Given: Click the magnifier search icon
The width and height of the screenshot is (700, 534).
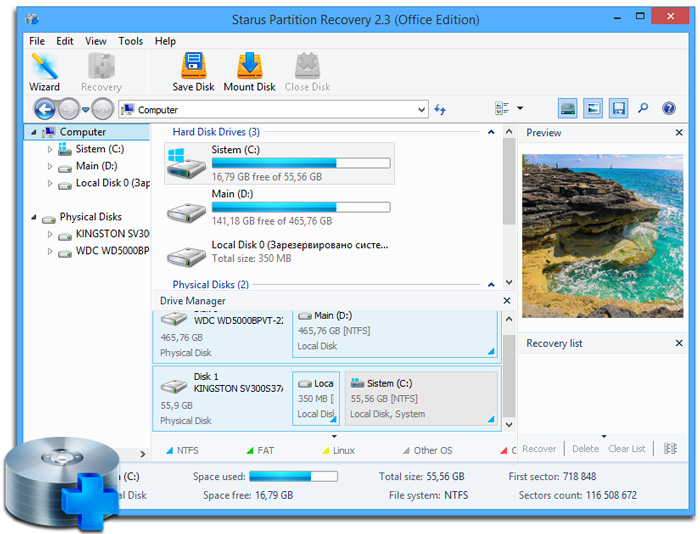Looking at the screenshot, I should click(x=643, y=108).
